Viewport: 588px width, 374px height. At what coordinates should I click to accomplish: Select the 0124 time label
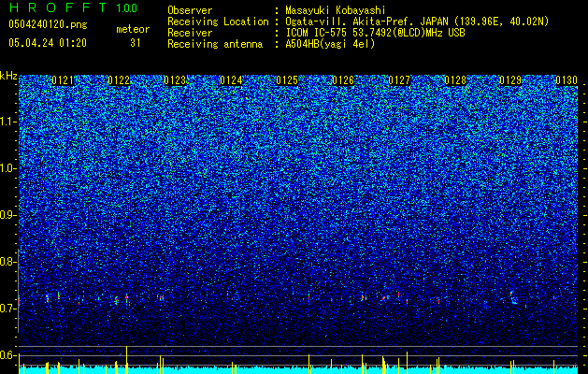tap(231, 80)
